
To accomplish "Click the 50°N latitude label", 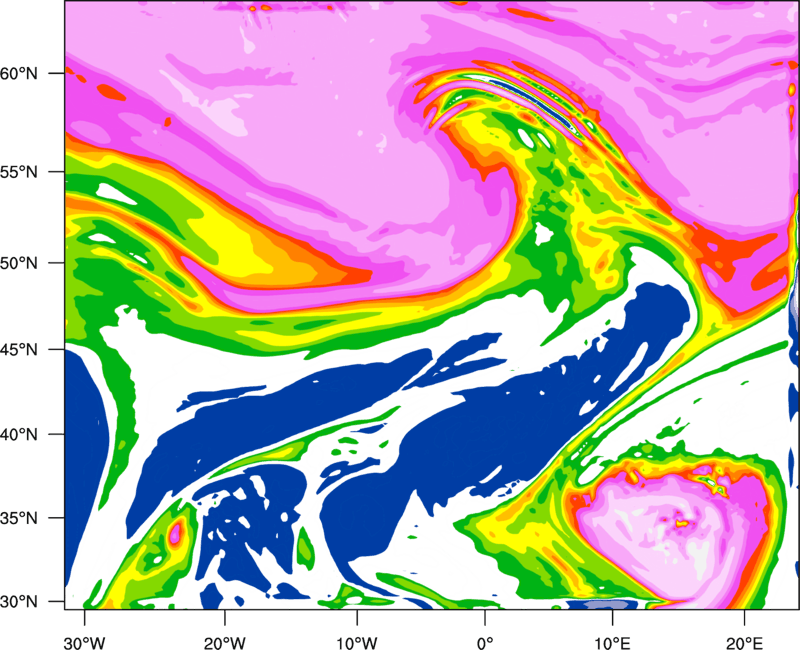I will pos(19,263).
